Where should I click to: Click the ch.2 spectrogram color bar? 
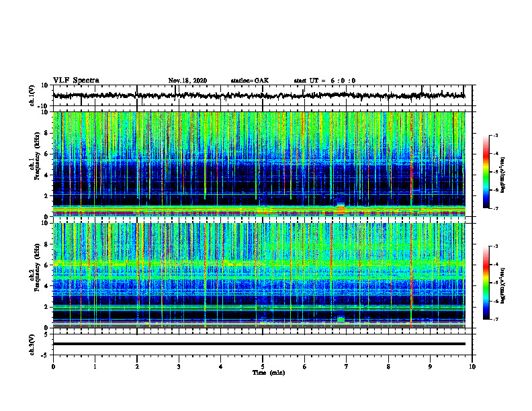point(486,283)
